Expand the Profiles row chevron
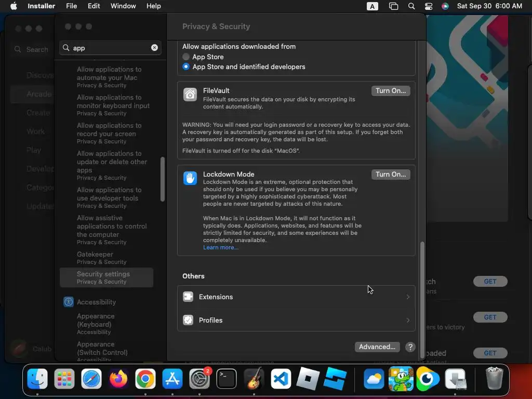This screenshot has height=399, width=532. (408, 320)
